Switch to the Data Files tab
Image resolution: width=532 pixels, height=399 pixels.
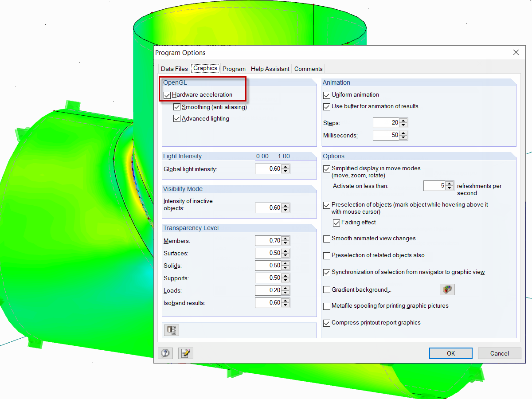[174, 69]
